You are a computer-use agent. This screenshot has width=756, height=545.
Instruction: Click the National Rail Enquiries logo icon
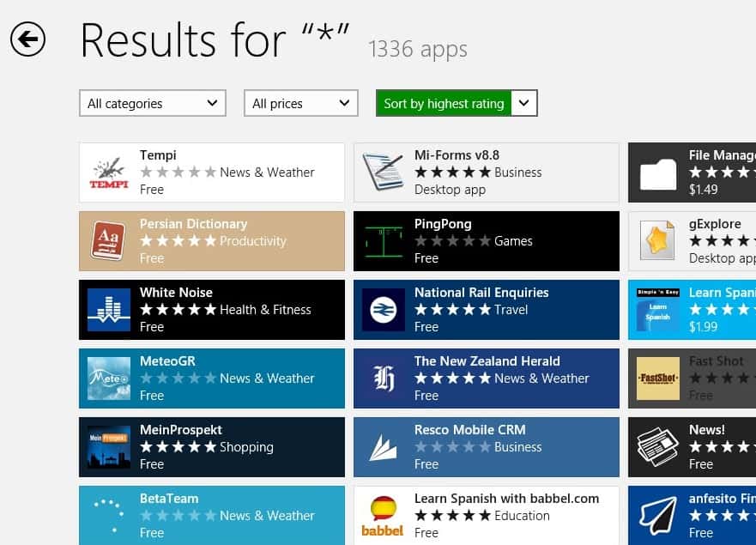(x=384, y=310)
